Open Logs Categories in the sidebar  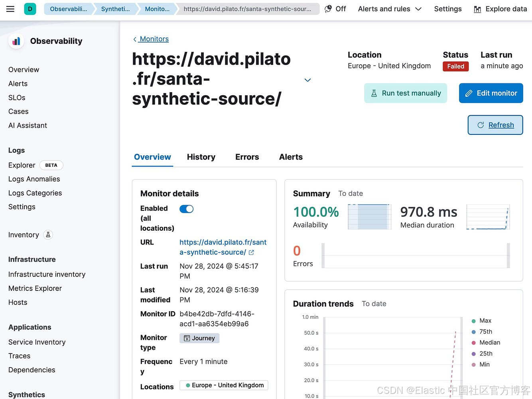coord(35,193)
